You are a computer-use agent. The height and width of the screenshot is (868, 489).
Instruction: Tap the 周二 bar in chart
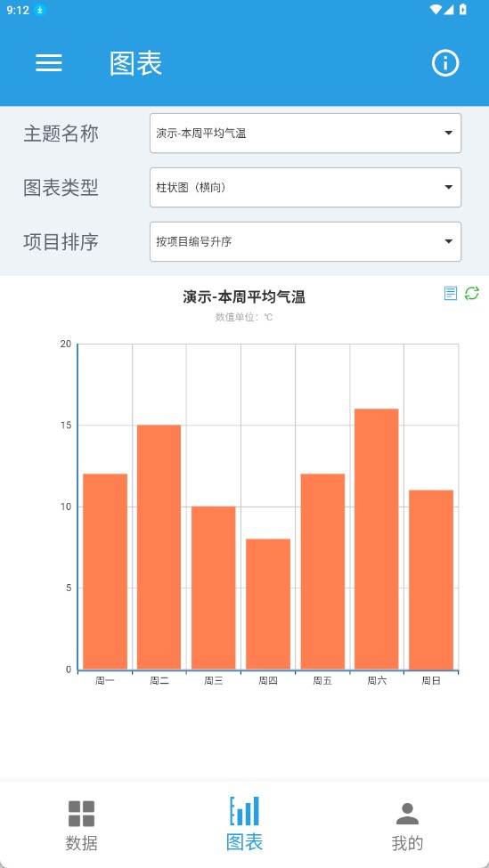point(159,548)
